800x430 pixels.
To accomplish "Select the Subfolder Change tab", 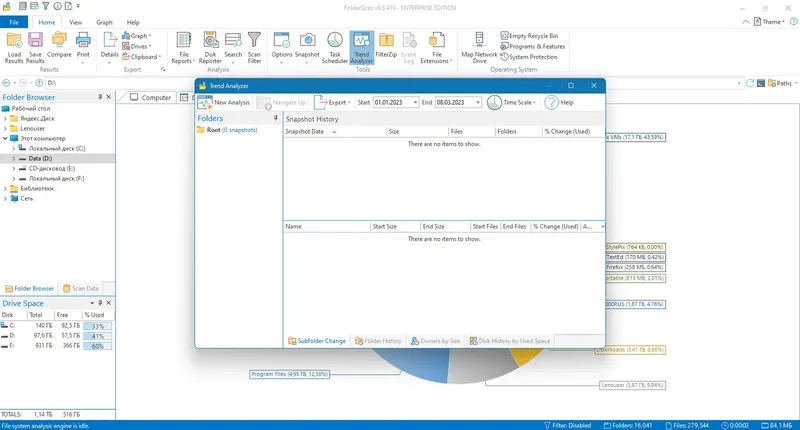I will coord(317,341).
